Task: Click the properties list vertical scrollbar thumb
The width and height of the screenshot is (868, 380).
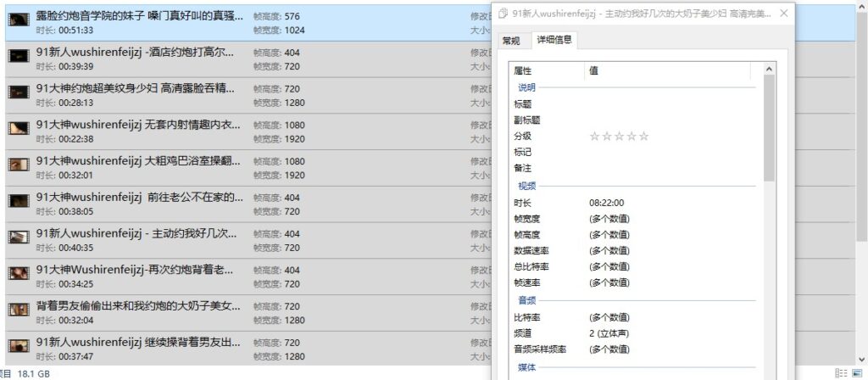Action: (769, 128)
